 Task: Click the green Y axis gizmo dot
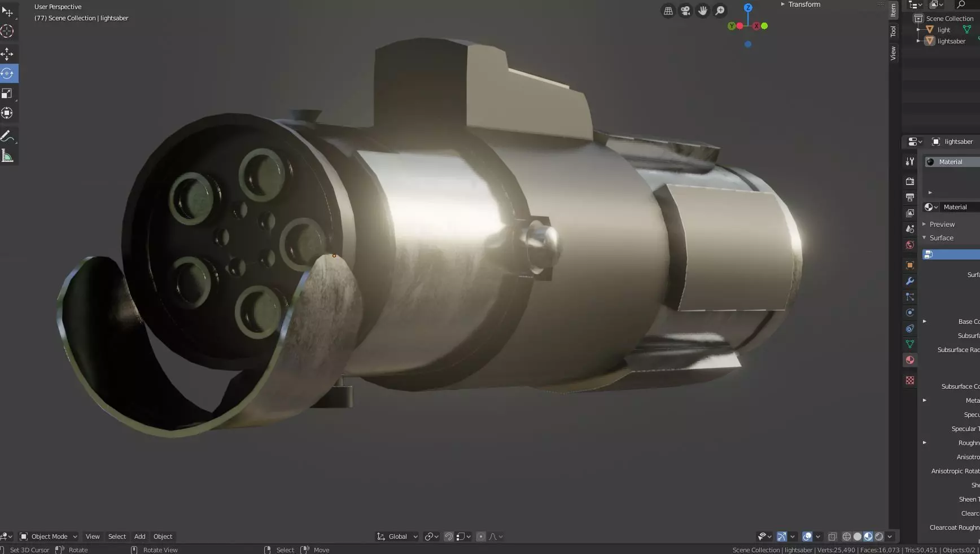click(732, 26)
